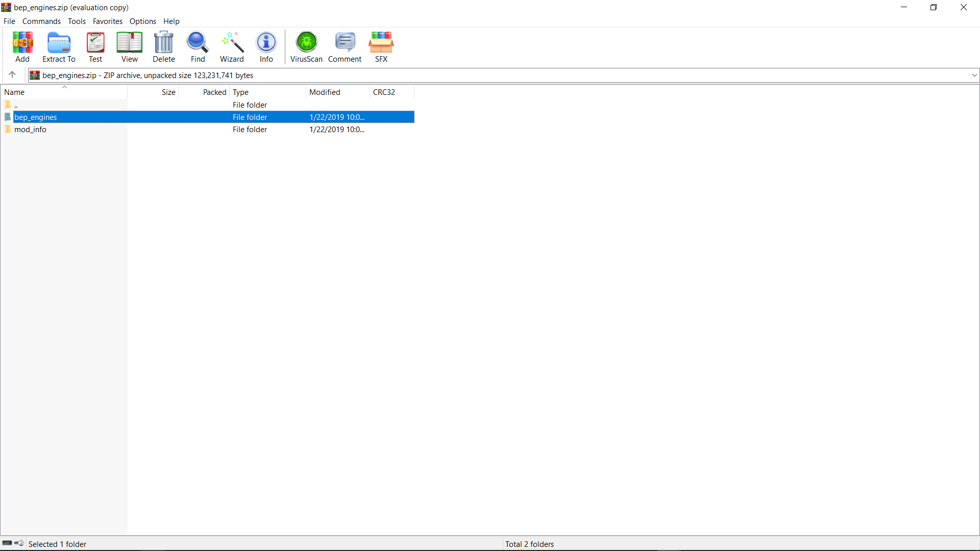Expand the address bar path dropdown
This screenshot has width=980, height=551.
(x=974, y=76)
